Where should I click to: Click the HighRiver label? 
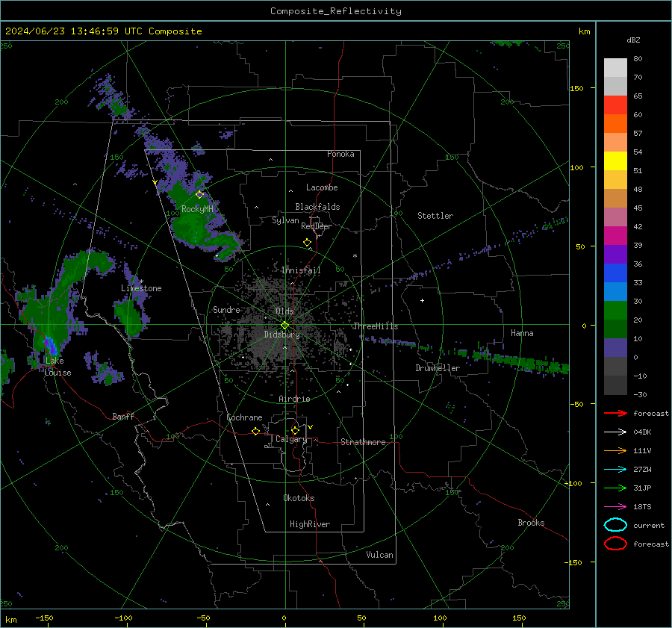pyautogui.click(x=310, y=524)
